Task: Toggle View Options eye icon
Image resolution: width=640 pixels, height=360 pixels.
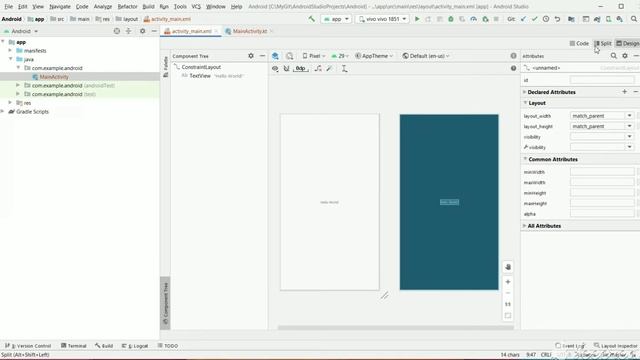Action: (x=275, y=69)
